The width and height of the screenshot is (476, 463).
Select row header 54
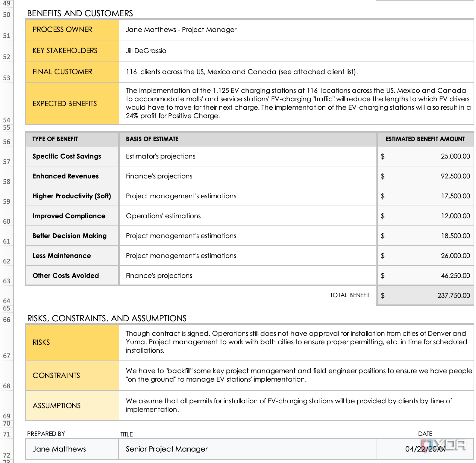(x=7, y=103)
